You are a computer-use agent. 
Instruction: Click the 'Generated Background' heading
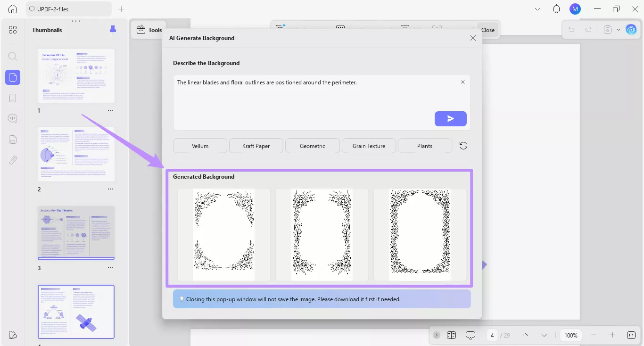[x=204, y=176]
